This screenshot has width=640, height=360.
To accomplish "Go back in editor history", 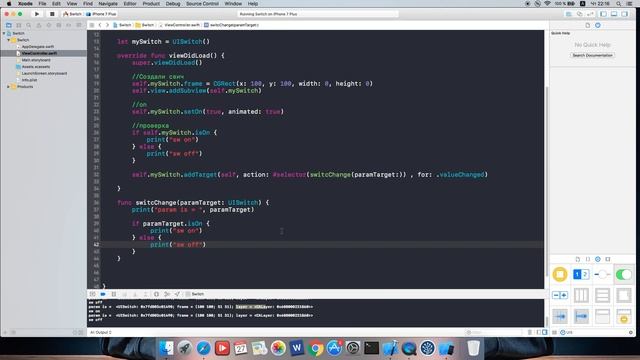I will 100,25.
